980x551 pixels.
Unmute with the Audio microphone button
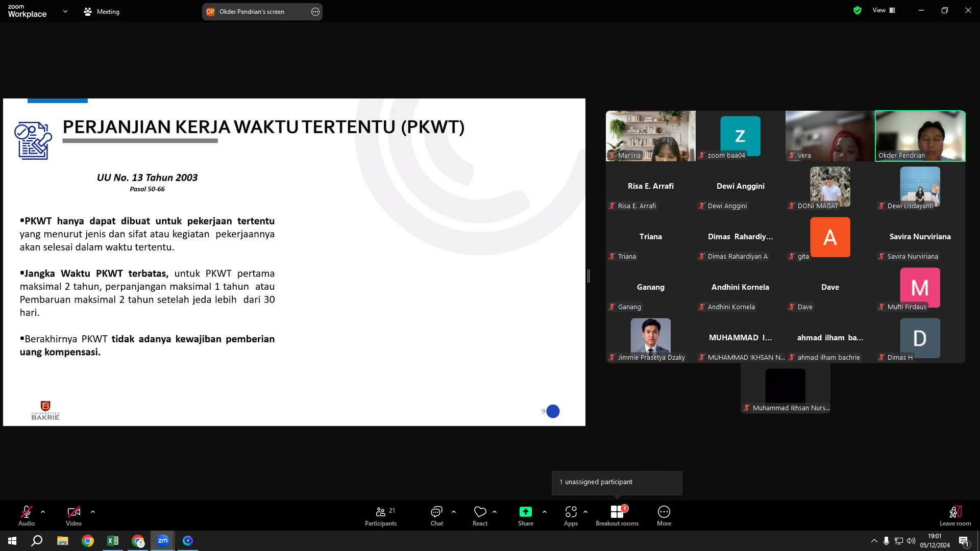coord(27,515)
